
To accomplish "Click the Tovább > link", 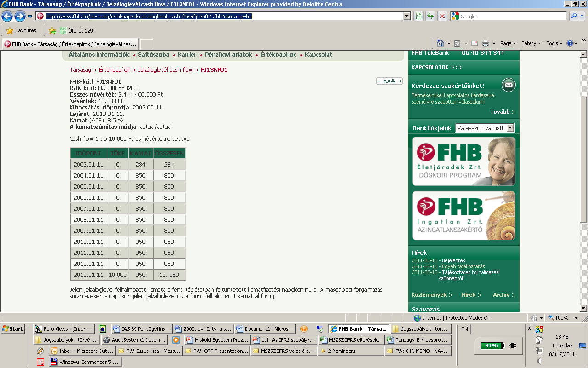I will pyautogui.click(x=503, y=112).
